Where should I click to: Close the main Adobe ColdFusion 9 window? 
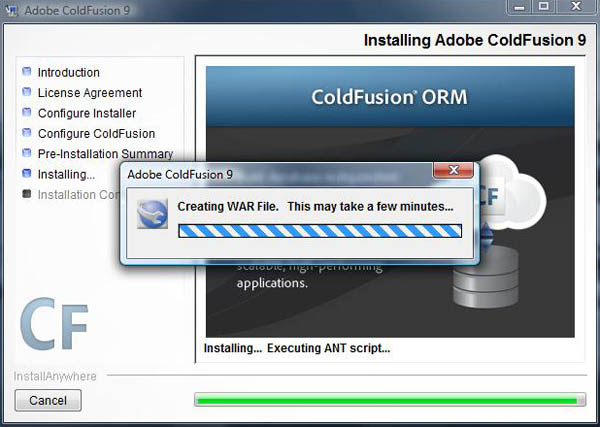[x=577, y=7]
